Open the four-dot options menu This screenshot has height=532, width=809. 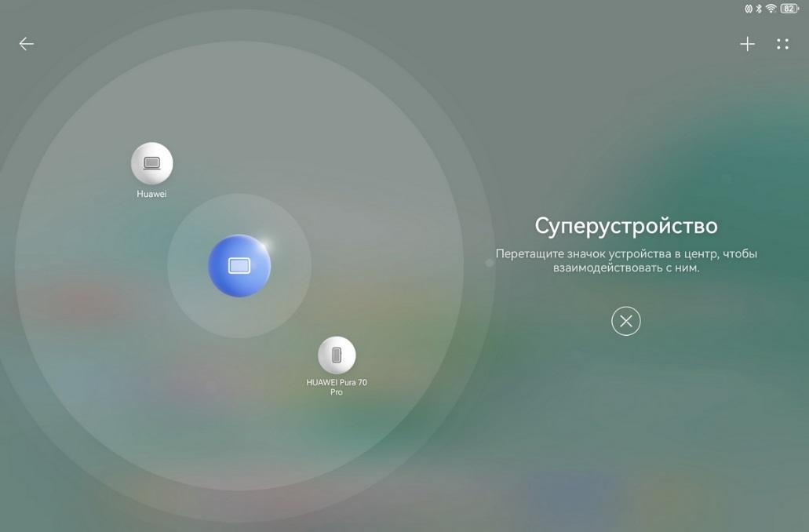(782, 45)
